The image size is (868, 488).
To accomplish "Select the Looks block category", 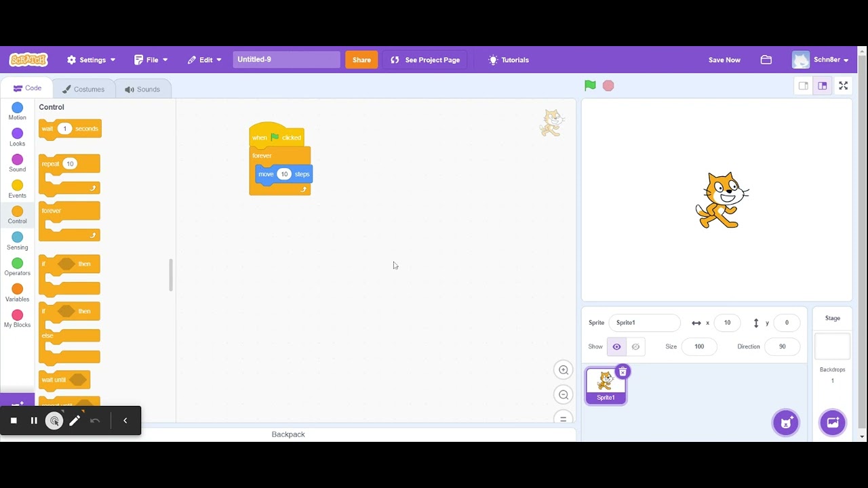I will [18, 137].
